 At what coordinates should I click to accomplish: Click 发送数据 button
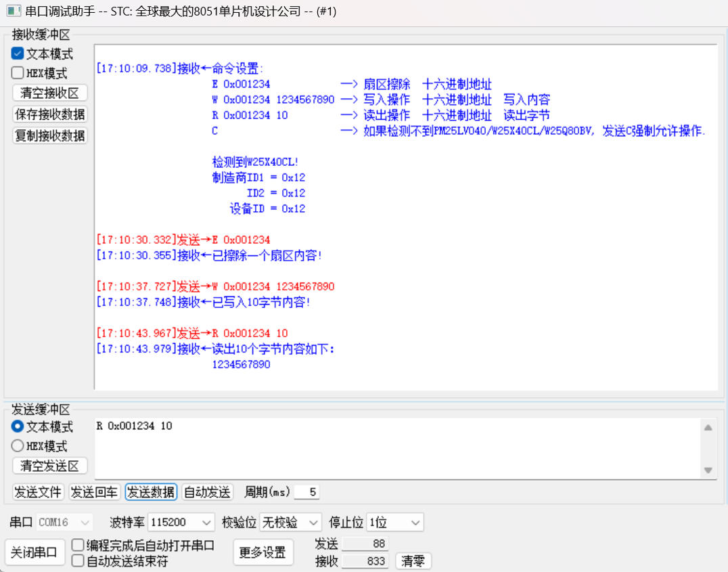151,492
